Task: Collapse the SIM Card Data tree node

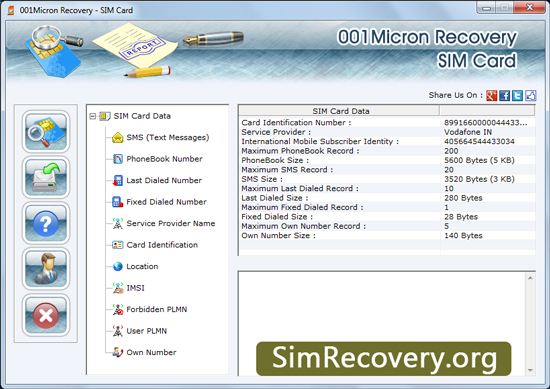Action: (x=93, y=116)
